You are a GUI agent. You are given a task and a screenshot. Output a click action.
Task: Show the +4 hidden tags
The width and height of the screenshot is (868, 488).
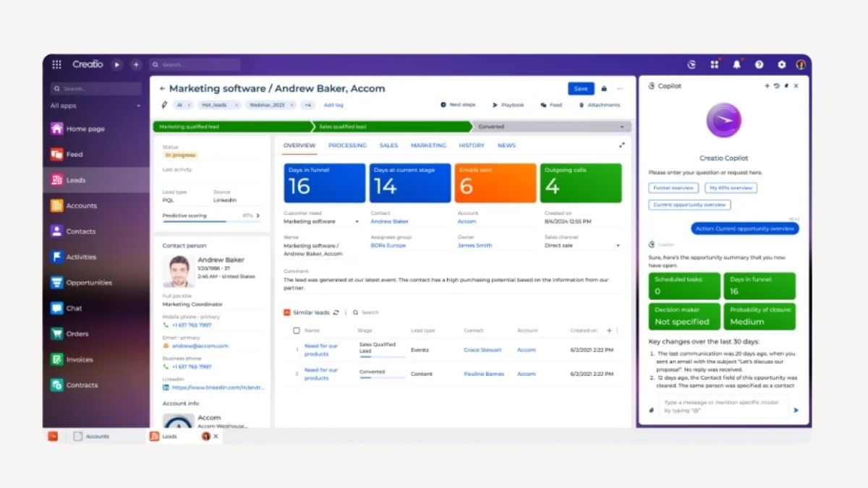[x=307, y=105]
